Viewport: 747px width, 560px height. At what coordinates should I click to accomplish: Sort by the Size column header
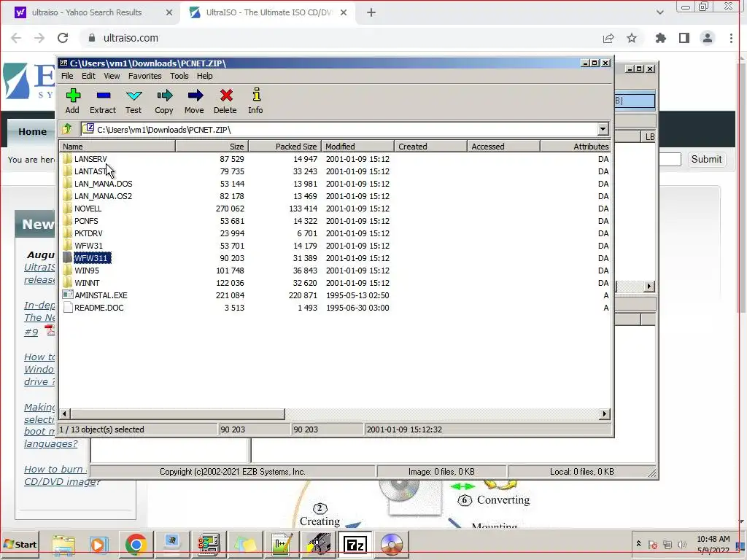212,146
